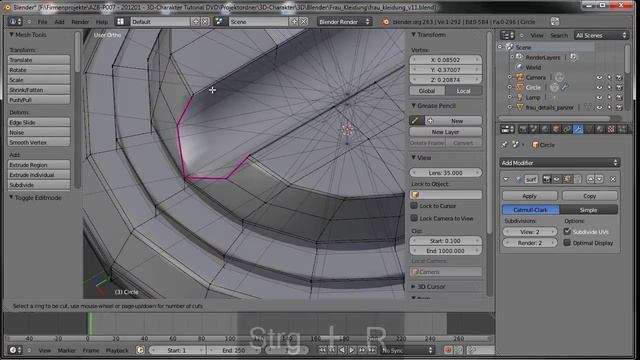Open the Render menu

click(x=80, y=22)
